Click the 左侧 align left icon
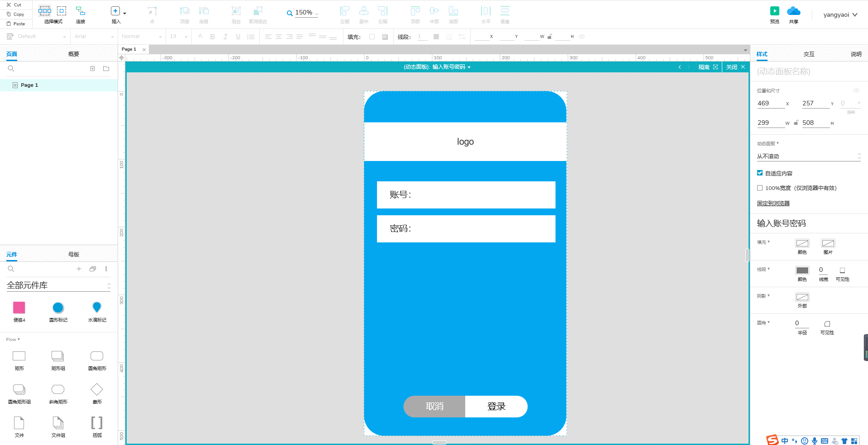Viewport: 868px width, 445px height. tap(345, 10)
